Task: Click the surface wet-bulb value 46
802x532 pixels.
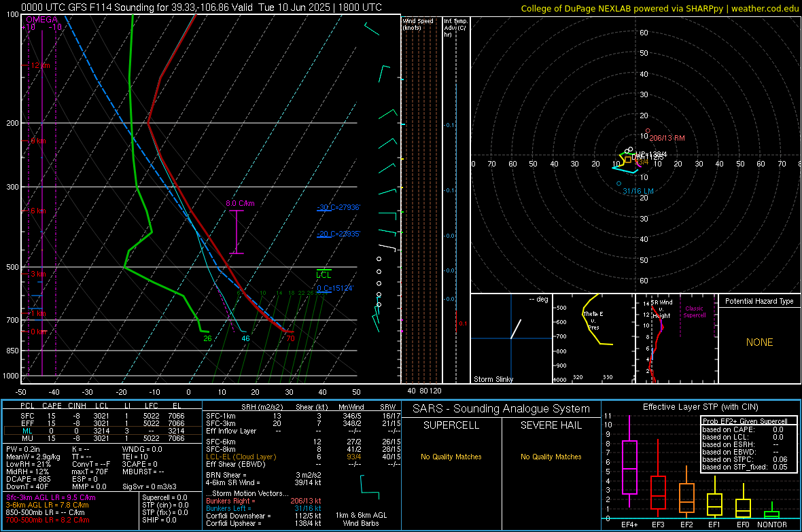Action: coord(245,338)
